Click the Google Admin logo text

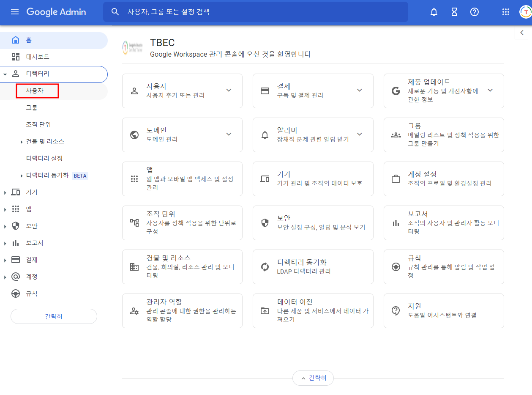[x=56, y=12]
